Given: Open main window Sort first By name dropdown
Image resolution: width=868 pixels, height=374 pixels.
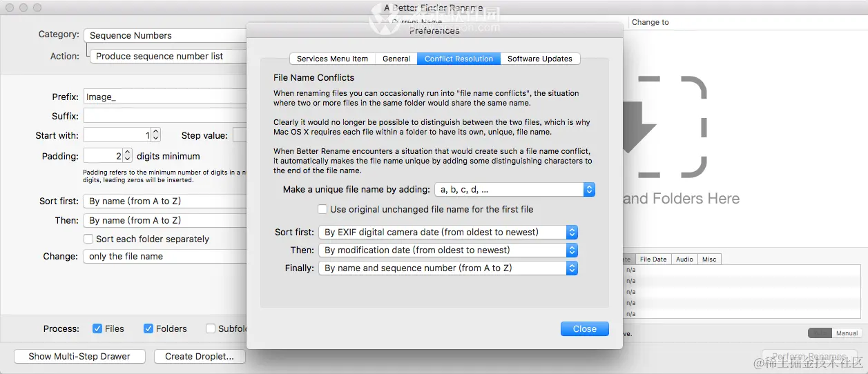Looking at the screenshot, I should pyautogui.click(x=166, y=201).
